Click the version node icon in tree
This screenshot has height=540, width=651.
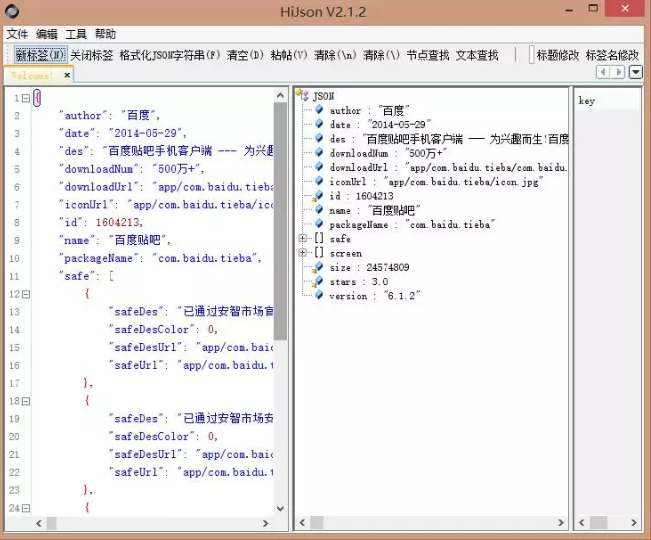319,295
